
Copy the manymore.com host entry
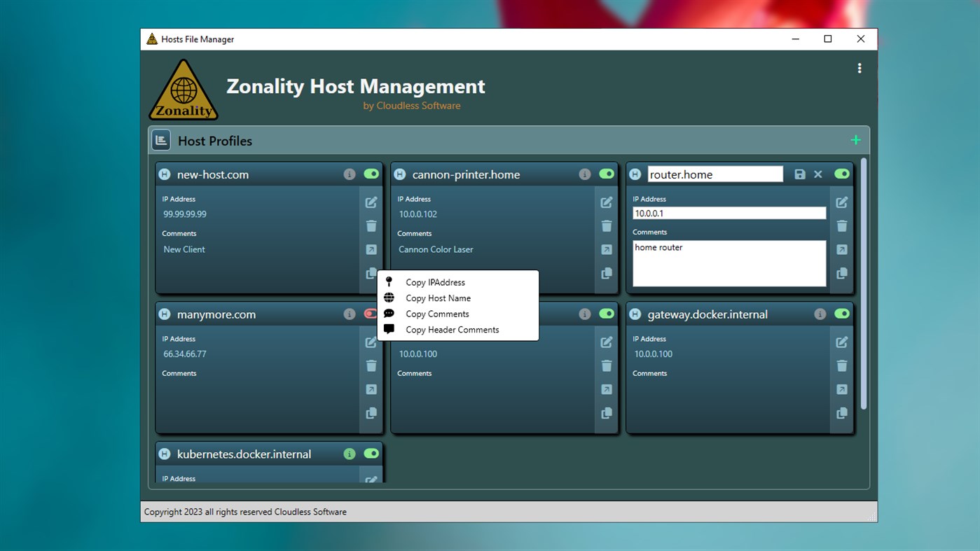371,412
